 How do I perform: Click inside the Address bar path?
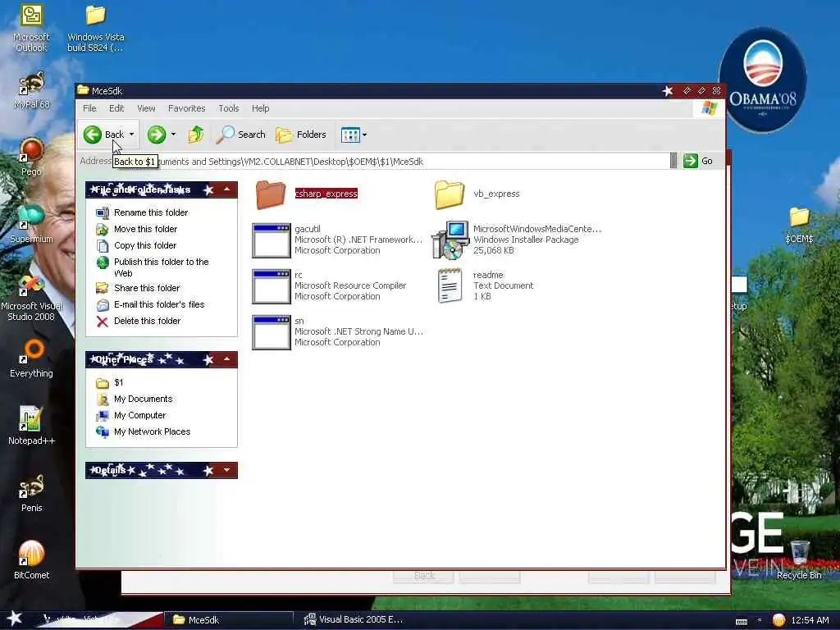tap(391, 162)
